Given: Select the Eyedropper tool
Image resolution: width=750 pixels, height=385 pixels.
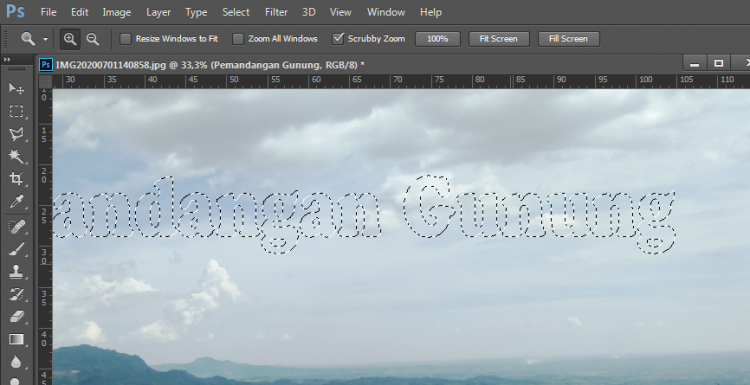Looking at the screenshot, I should [16, 201].
